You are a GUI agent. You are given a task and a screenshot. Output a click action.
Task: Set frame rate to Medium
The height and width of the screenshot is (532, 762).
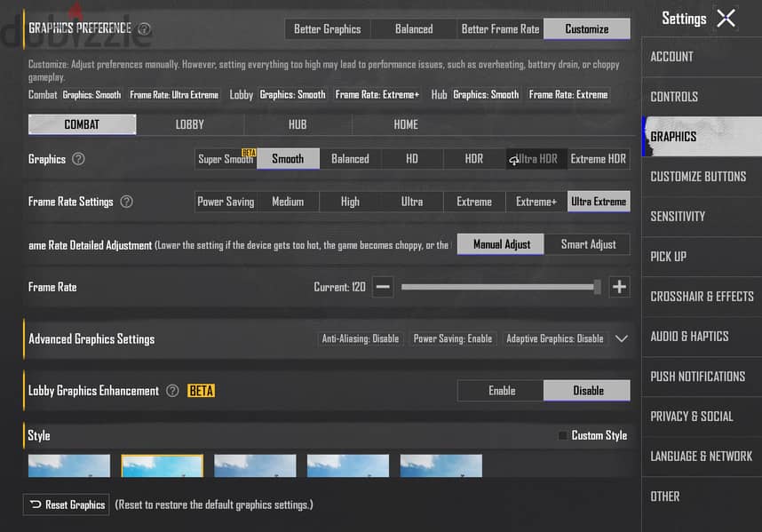(288, 202)
